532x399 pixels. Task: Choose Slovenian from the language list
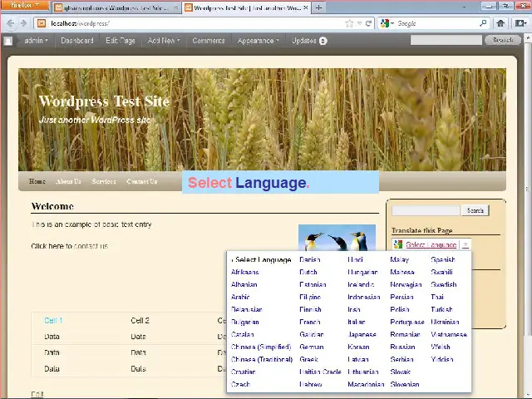(405, 384)
